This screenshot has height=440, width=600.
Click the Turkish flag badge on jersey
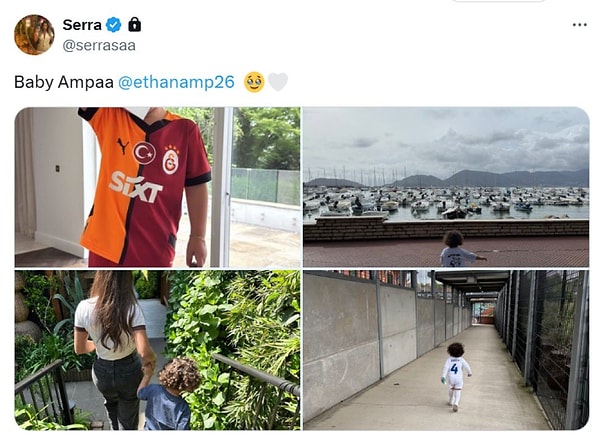(144, 153)
